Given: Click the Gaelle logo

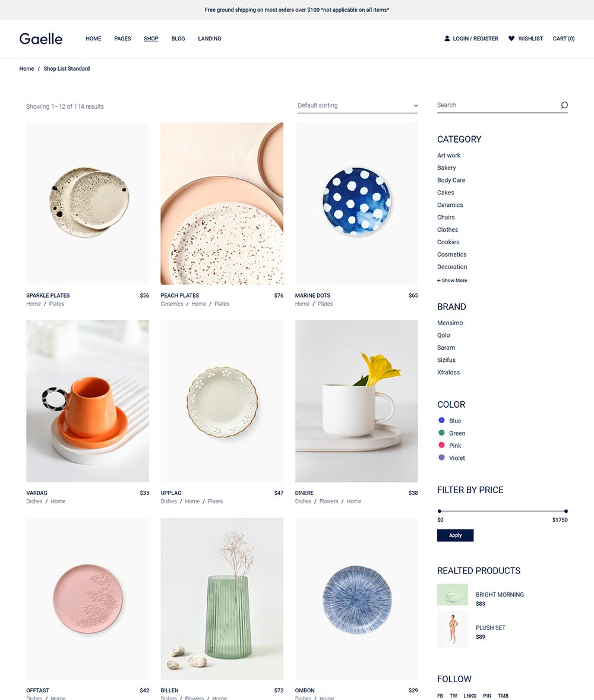Looking at the screenshot, I should click(x=40, y=39).
